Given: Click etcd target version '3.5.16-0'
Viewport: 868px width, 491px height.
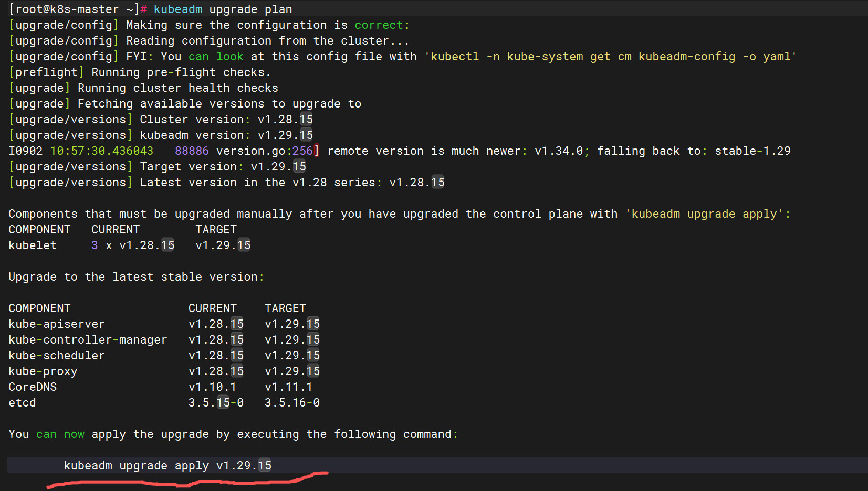Looking at the screenshot, I should point(292,403).
